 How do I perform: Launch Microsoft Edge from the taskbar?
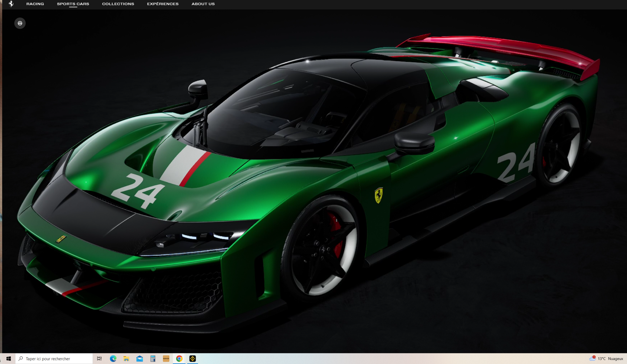tap(113, 358)
